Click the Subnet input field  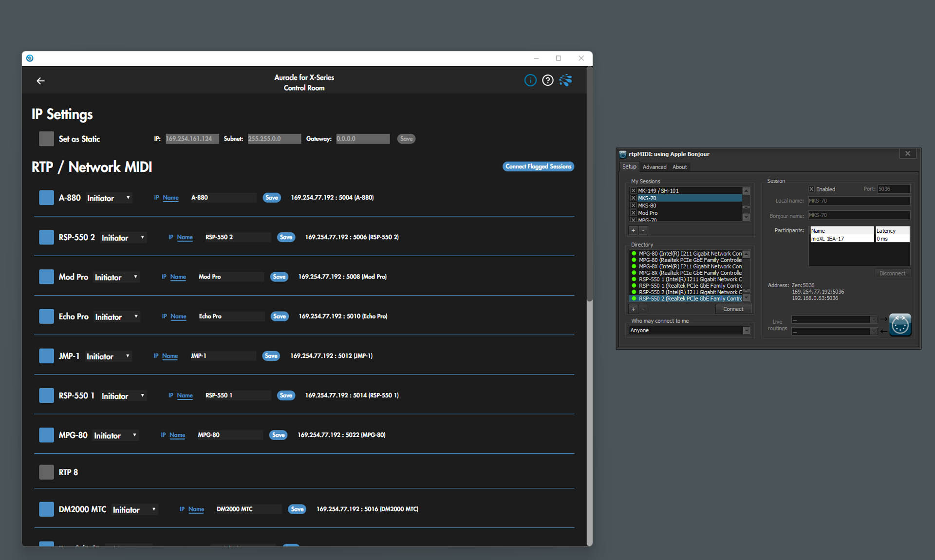point(274,139)
